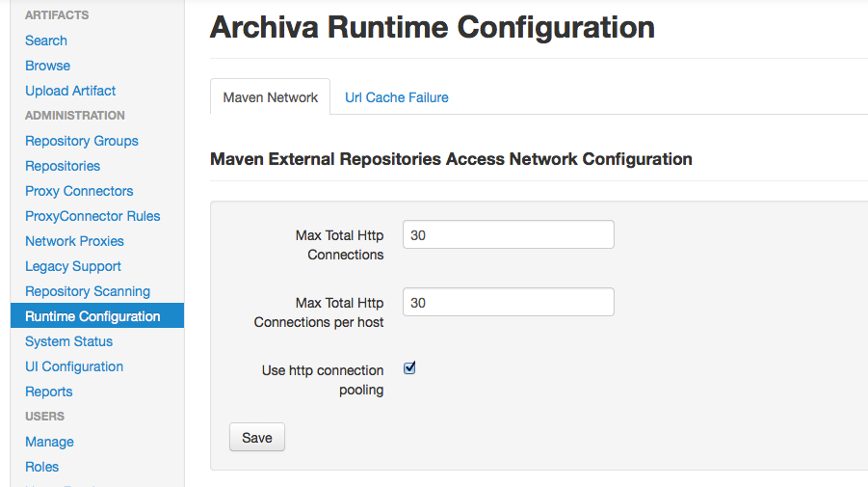Open the Repositories link
Viewport: 868px width, 487px height.
coord(63,166)
